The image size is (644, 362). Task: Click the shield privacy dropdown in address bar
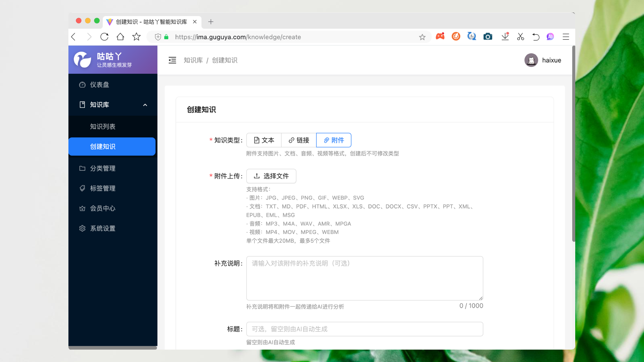point(158,37)
